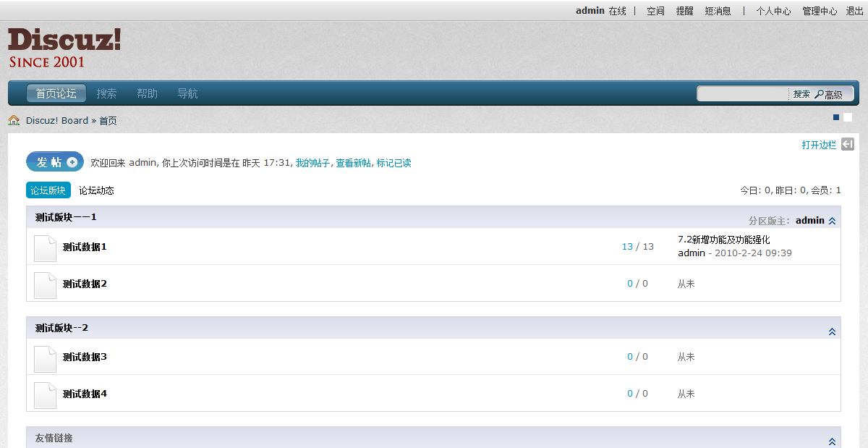868x448 pixels.
Task: Open 短消息 messages link
Action: click(x=718, y=11)
